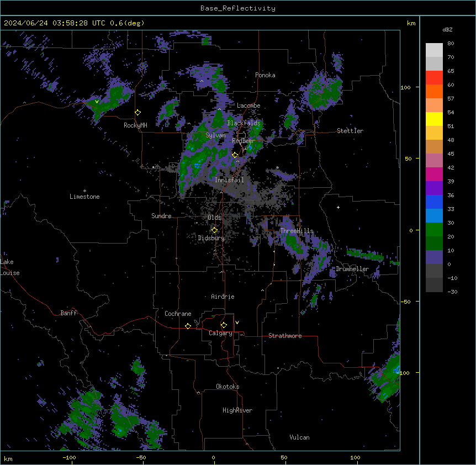Click the Base_Reflectivity title
Image resolution: width=476 pixels, height=465 pixels.
click(x=238, y=8)
